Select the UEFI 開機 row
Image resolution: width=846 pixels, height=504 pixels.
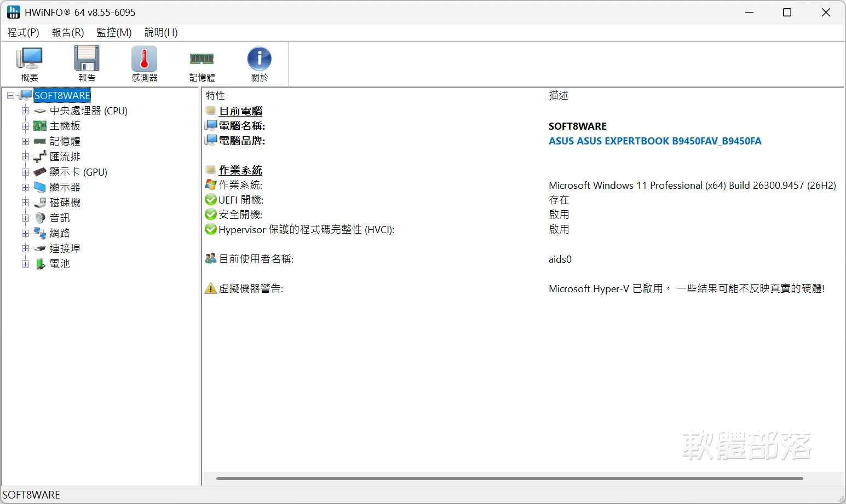523,200
